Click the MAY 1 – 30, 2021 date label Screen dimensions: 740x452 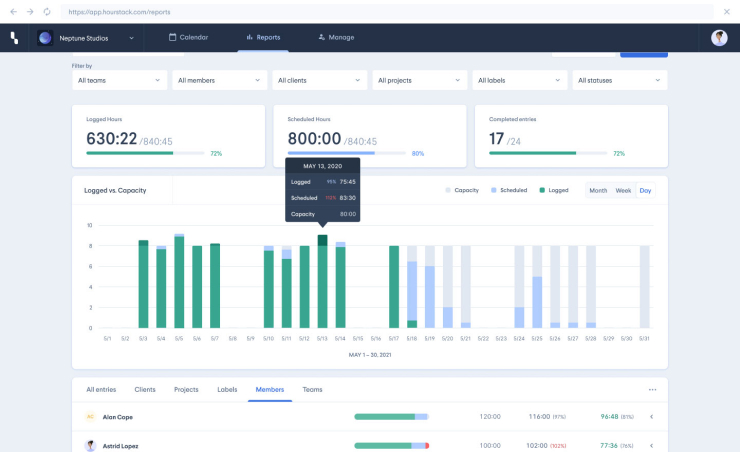pyautogui.click(x=370, y=355)
